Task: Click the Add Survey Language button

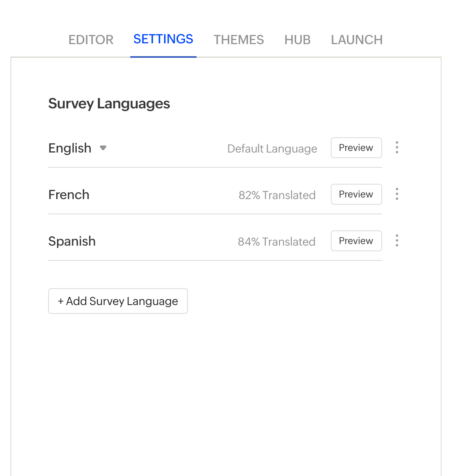Action: [x=118, y=301]
